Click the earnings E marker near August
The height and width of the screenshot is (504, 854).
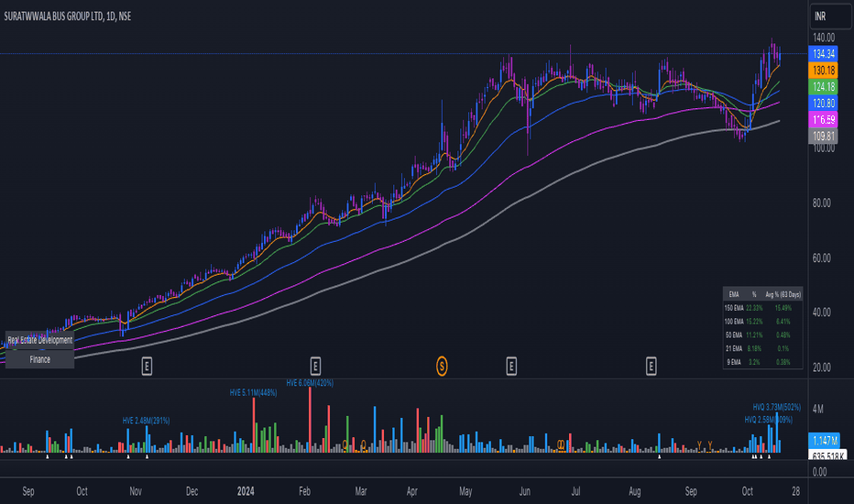651,367
